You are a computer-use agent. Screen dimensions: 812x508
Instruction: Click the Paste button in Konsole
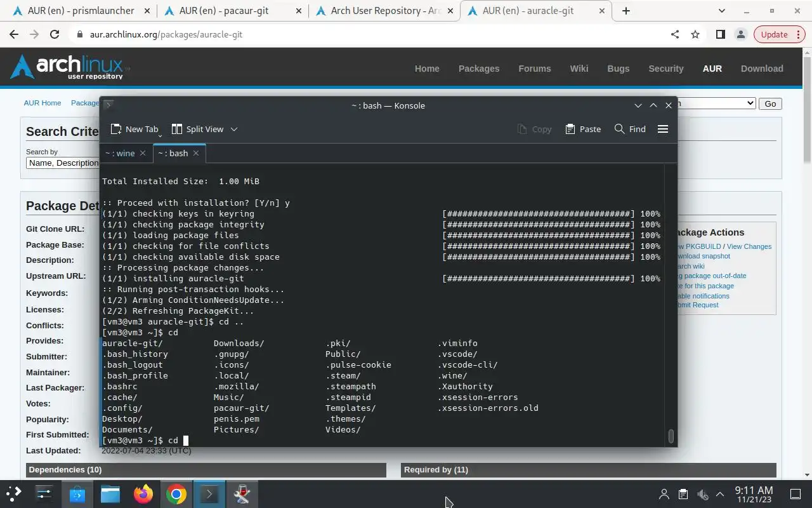[x=582, y=129]
